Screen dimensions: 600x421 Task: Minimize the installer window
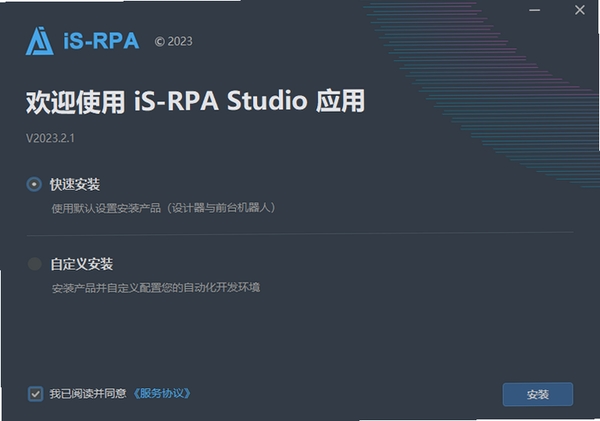[535, 10]
